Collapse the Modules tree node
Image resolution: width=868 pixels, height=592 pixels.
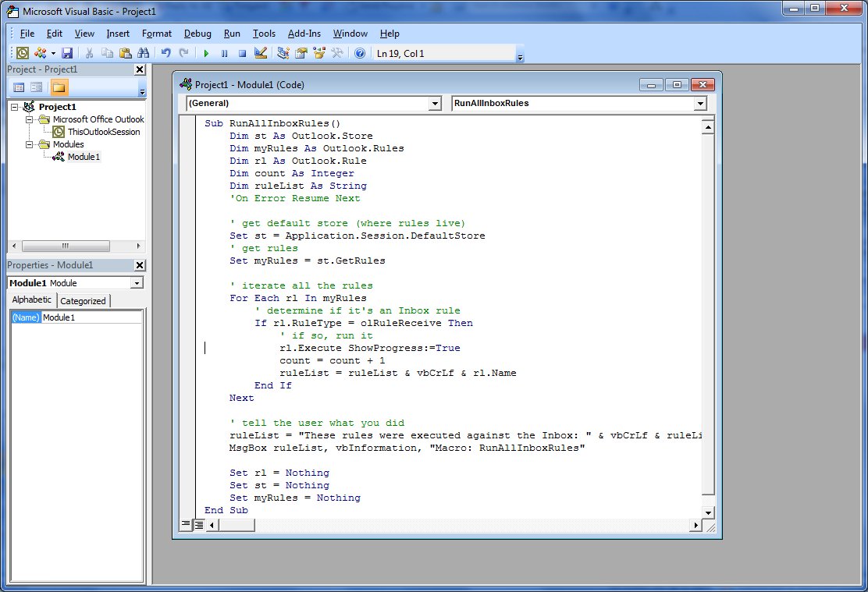pos(29,144)
